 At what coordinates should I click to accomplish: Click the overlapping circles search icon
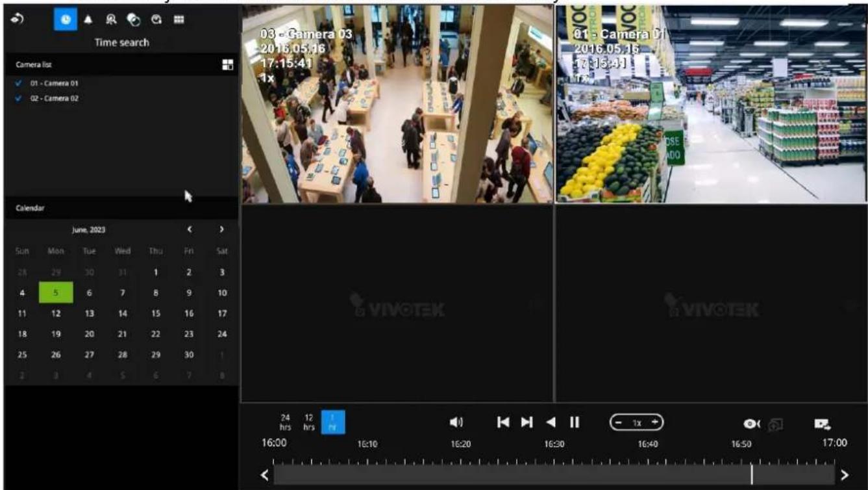pyautogui.click(x=133, y=20)
